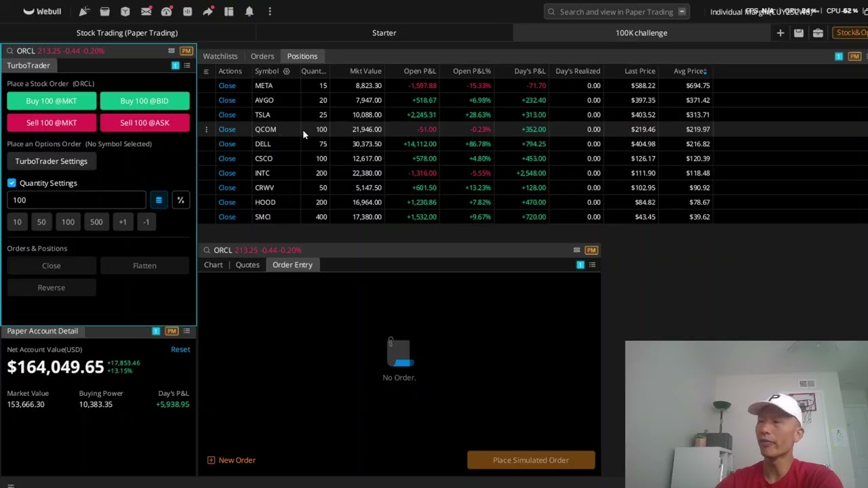The width and height of the screenshot is (868, 488).
Task: Toggle the PM badge in Positions panel header
Action: tap(854, 56)
